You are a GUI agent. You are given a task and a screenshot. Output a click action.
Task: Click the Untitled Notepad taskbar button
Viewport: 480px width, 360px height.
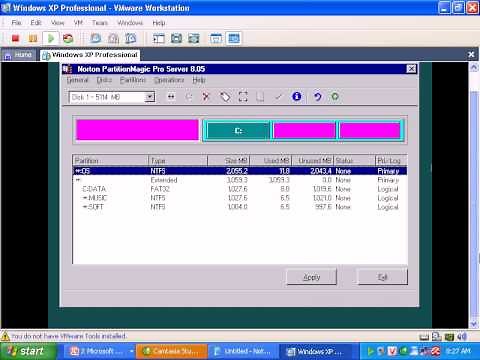(244, 351)
